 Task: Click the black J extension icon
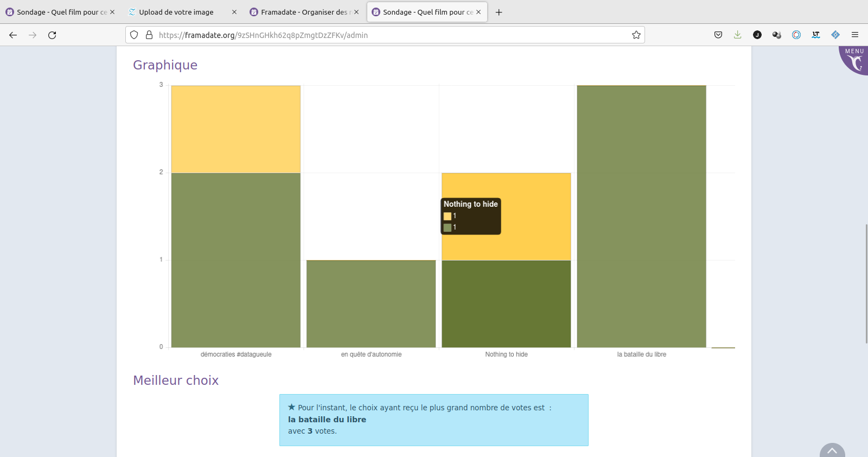click(x=757, y=35)
